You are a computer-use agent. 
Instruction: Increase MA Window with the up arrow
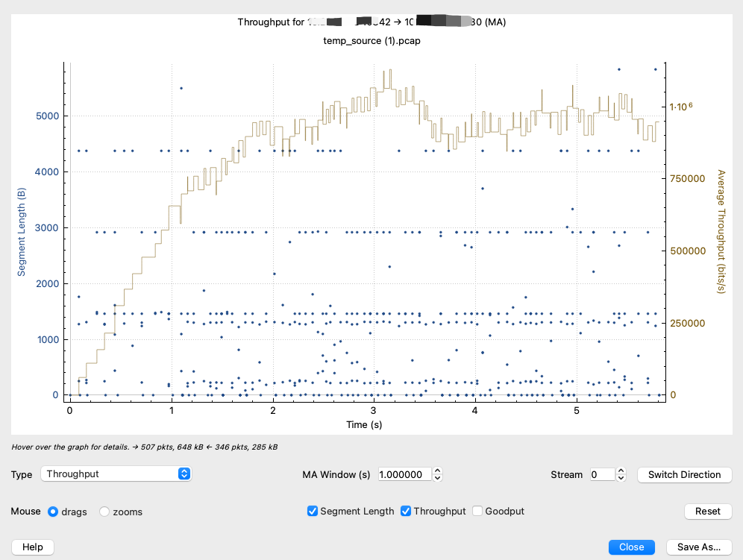coord(438,471)
